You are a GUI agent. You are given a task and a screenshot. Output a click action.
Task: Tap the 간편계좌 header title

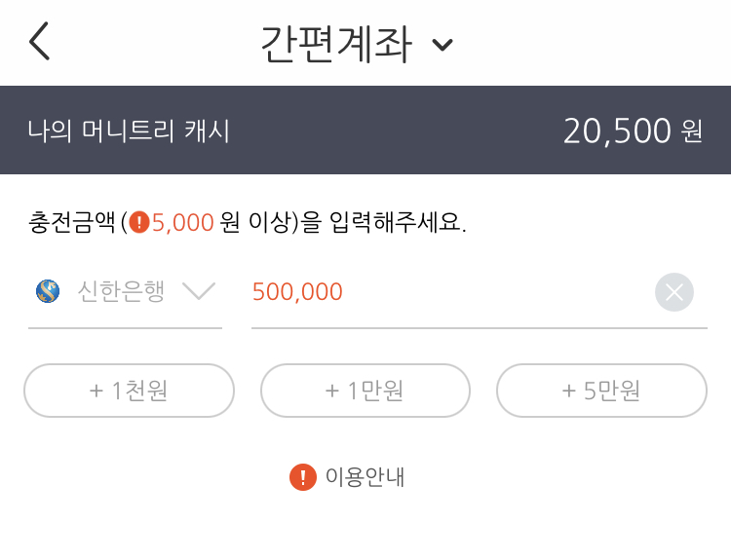(336, 43)
